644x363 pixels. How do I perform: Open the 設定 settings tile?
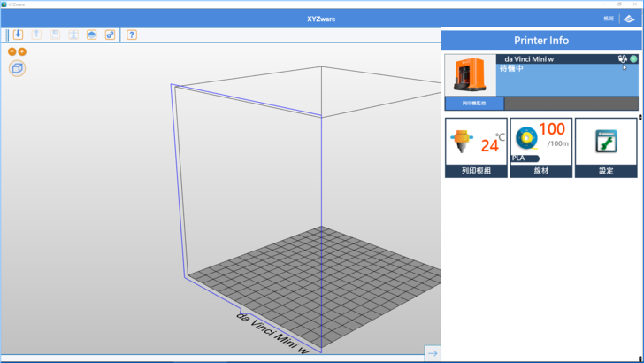606,148
